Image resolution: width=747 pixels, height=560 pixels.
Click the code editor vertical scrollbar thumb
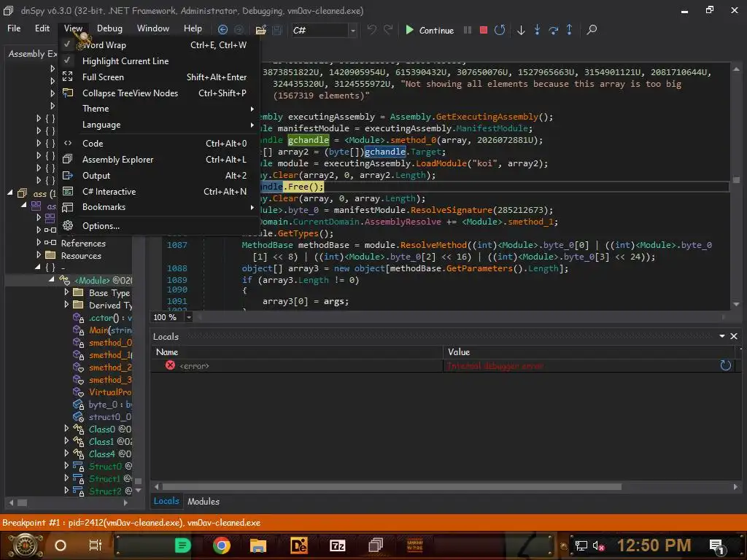736,180
